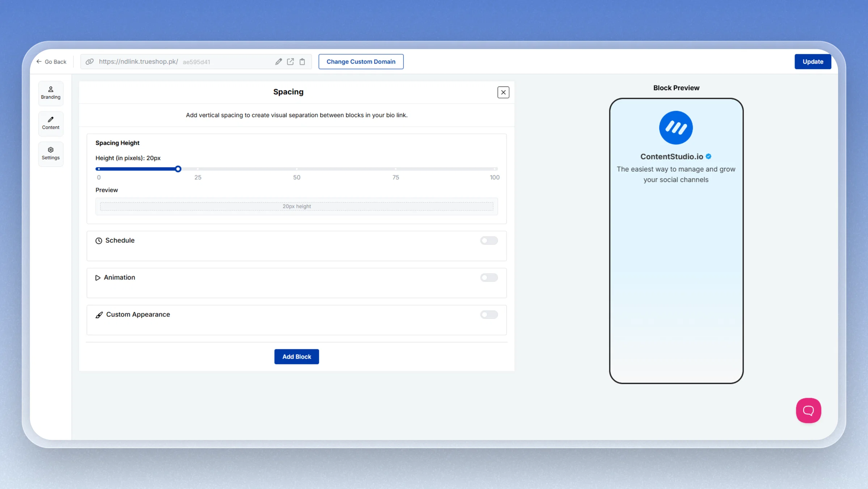The width and height of the screenshot is (868, 489).
Task: Open the Settings sidebar tab
Action: pos(51,154)
